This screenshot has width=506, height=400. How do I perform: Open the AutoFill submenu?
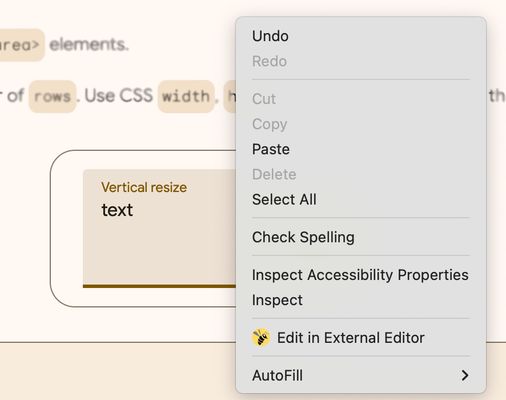361,375
